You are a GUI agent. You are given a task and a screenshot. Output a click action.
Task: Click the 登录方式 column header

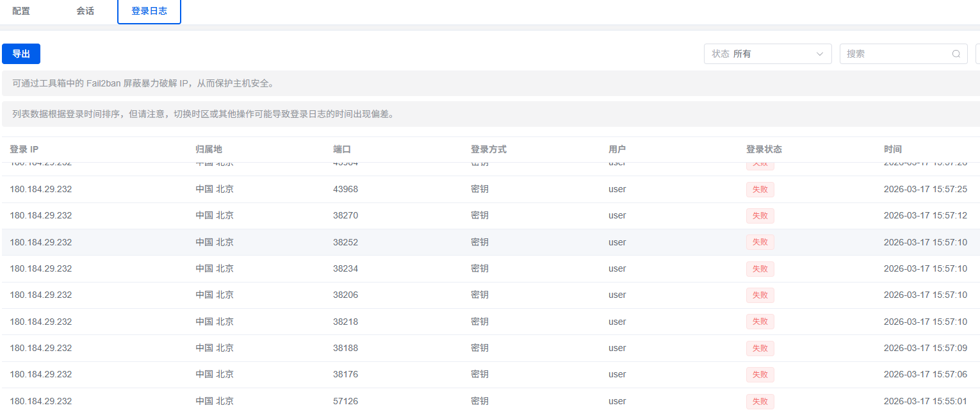489,149
